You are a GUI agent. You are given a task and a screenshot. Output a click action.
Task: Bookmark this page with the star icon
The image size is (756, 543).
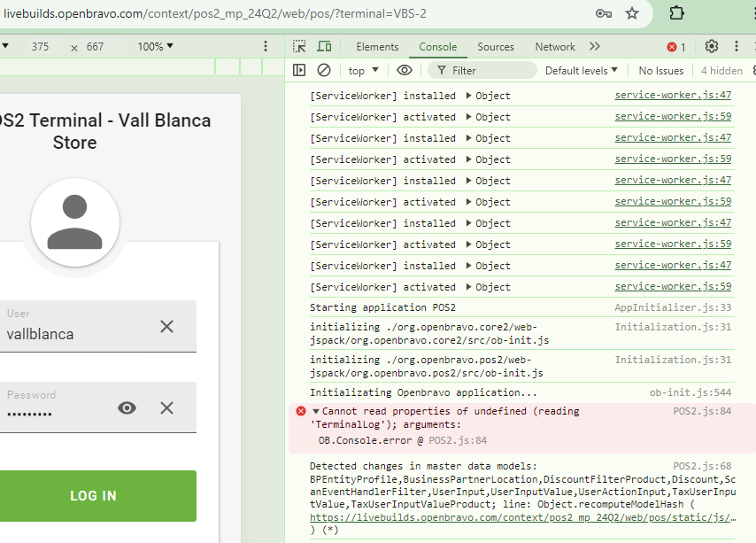pos(631,13)
